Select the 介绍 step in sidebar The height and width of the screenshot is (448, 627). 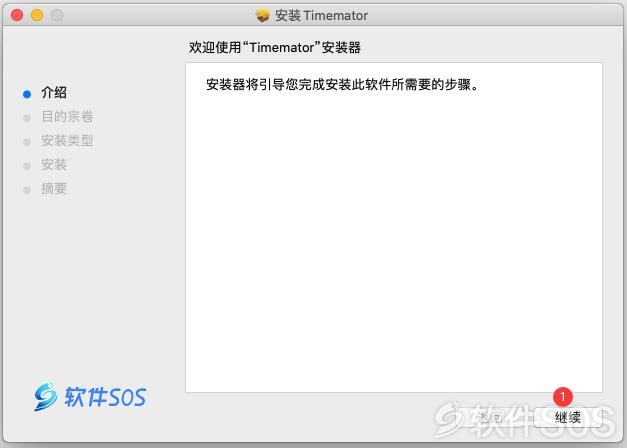(54, 93)
